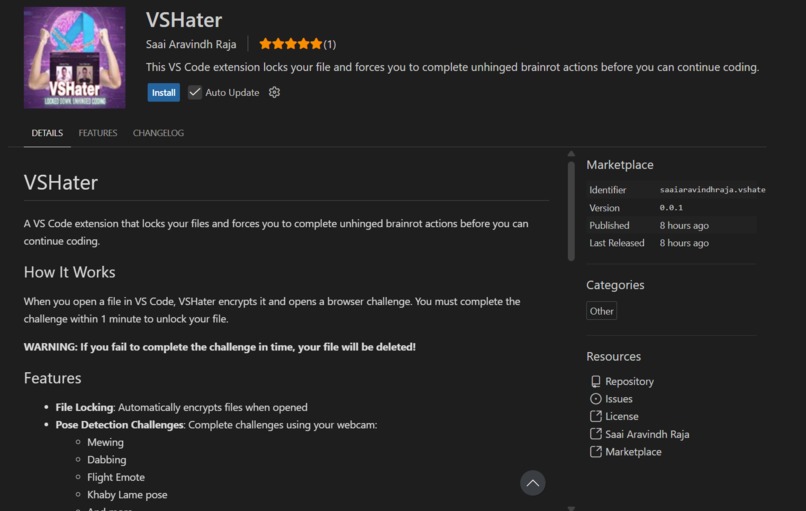Click the scrollbar up arrow
The height and width of the screenshot is (511, 806).
point(571,154)
